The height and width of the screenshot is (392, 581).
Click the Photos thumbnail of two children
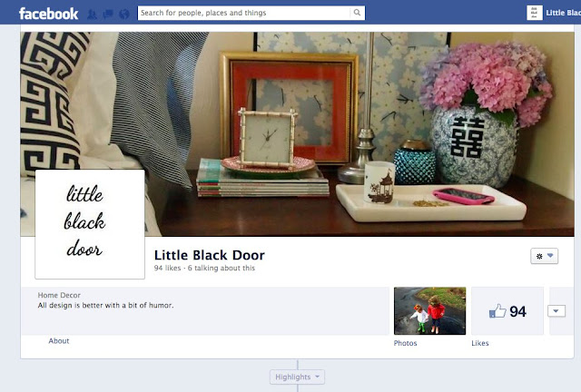(429, 311)
